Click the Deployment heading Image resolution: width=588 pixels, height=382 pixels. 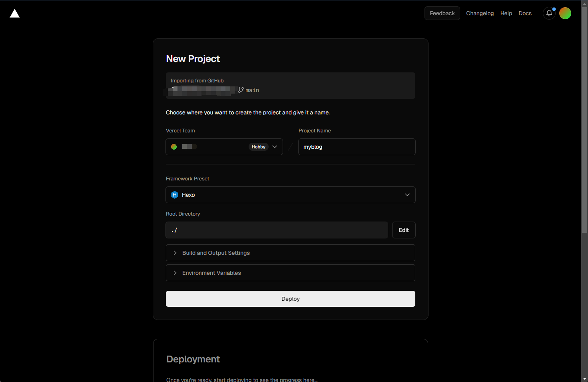(193, 359)
